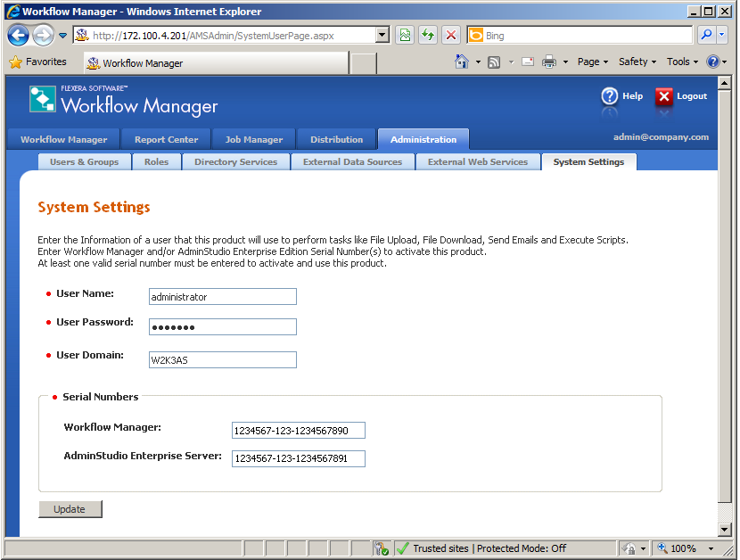Image resolution: width=740 pixels, height=560 pixels.
Task: Expand the feeds dropdown arrow
Action: [x=511, y=62]
